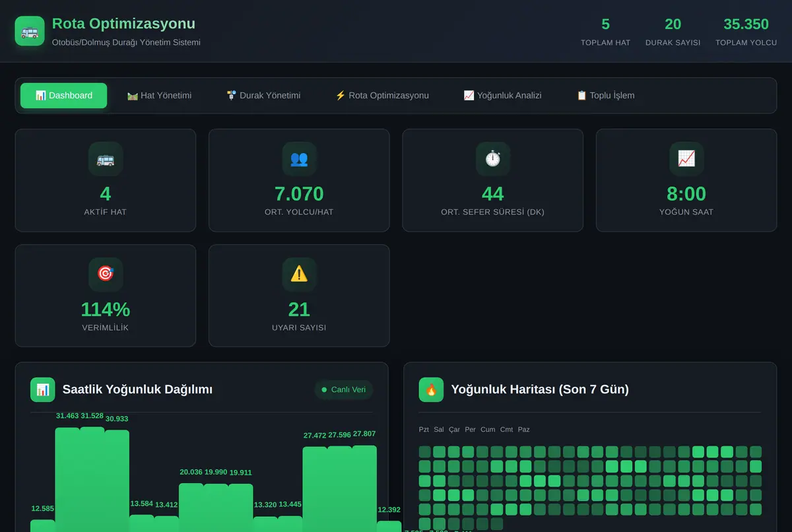
Task: Select the Durak Sayısı value 20 in the header
Action: pyautogui.click(x=673, y=24)
